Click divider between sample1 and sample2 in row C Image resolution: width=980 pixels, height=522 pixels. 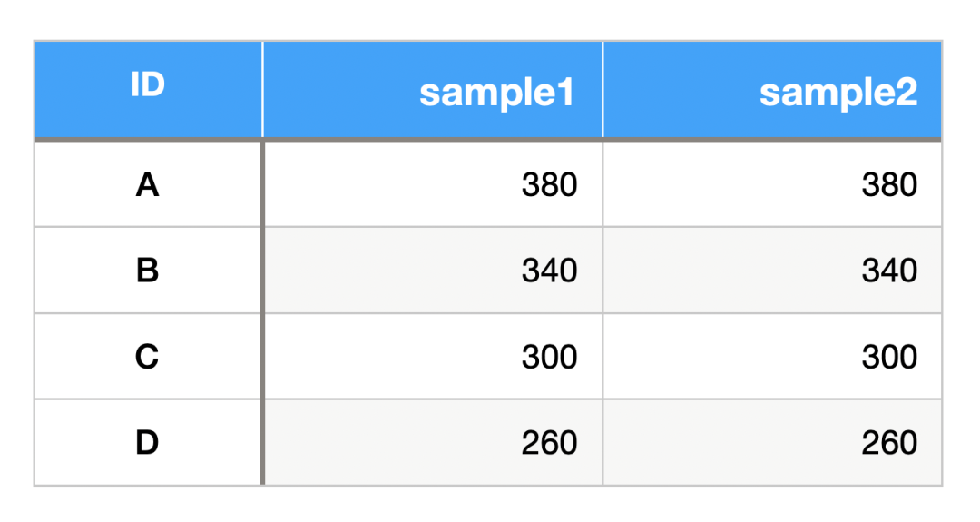pyautogui.click(x=603, y=357)
